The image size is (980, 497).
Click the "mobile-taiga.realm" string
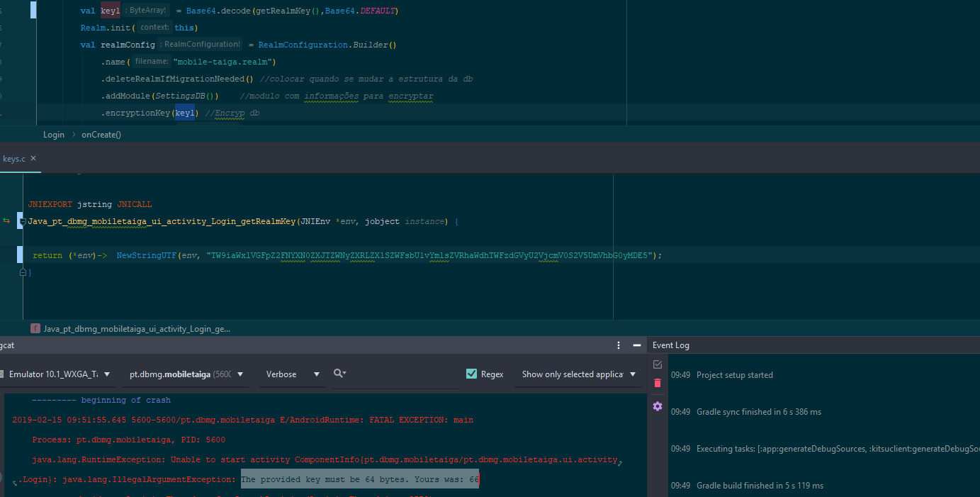(x=224, y=62)
